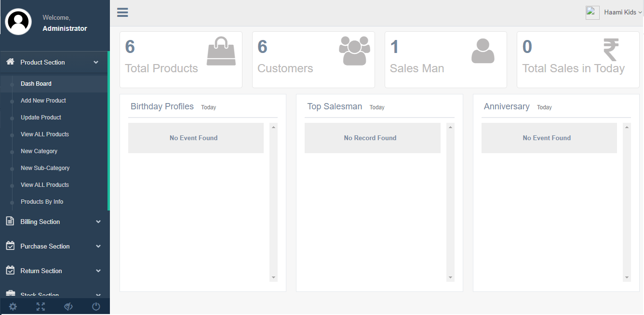Image resolution: width=644 pixels, height=315 pixels.
Task: Open the Haami Kids user dropdown
Action: (x=622, y=13)
